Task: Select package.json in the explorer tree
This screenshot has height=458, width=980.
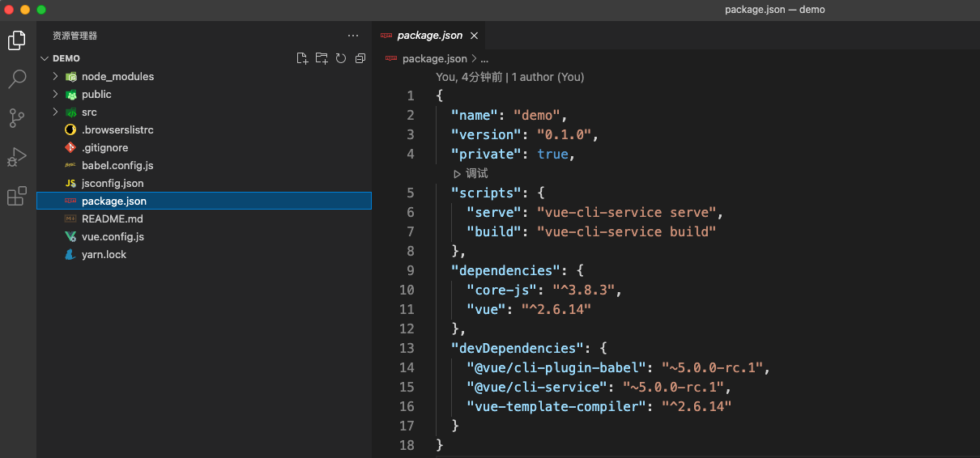Action: [204, 201]
